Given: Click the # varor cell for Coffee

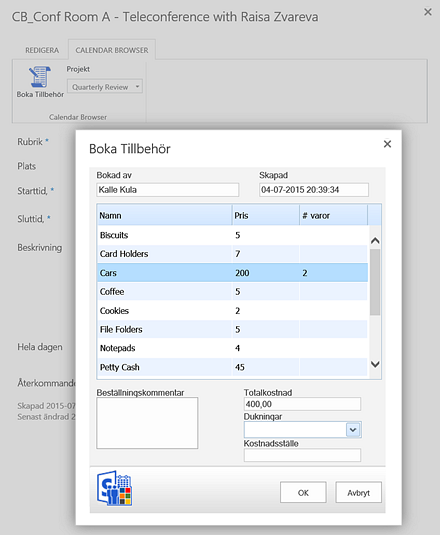Looking at the screenshot, I should click(334, 292).
